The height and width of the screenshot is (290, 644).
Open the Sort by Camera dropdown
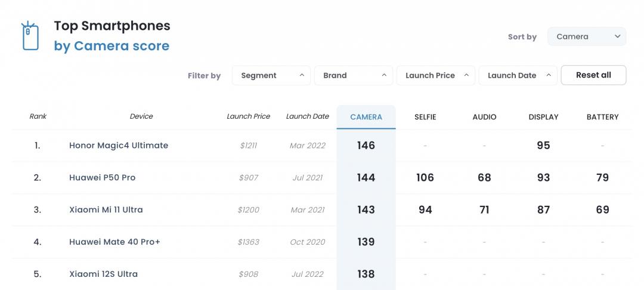(x=586, y=36)
